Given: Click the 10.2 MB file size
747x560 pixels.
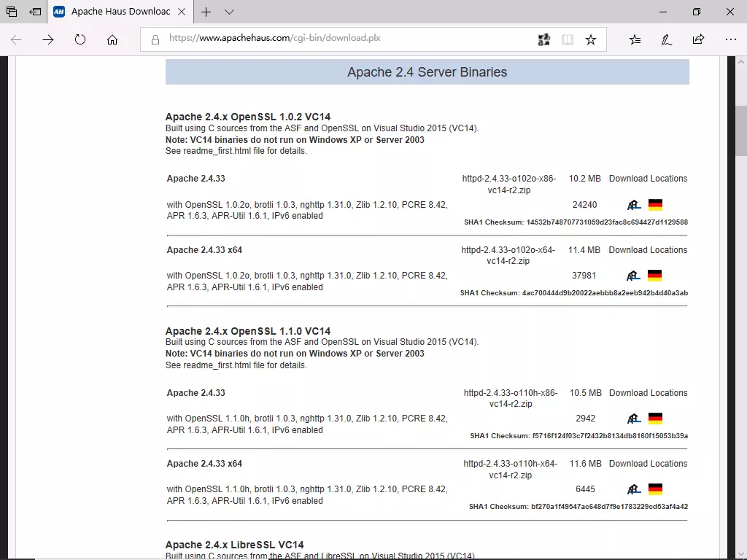Looking at the screenshot, I should click(x=584, y=179).
